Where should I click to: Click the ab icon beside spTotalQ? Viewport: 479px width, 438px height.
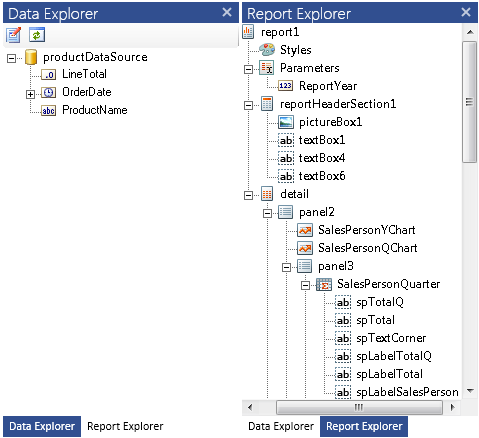(343, 302)
